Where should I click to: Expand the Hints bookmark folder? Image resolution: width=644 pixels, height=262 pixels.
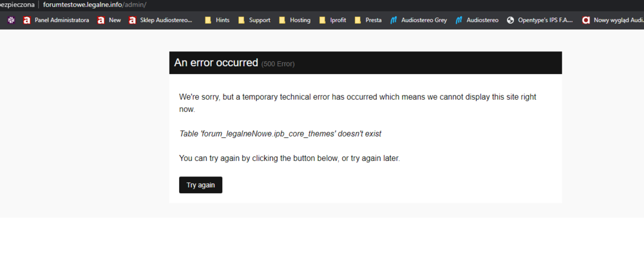point(217,20)
